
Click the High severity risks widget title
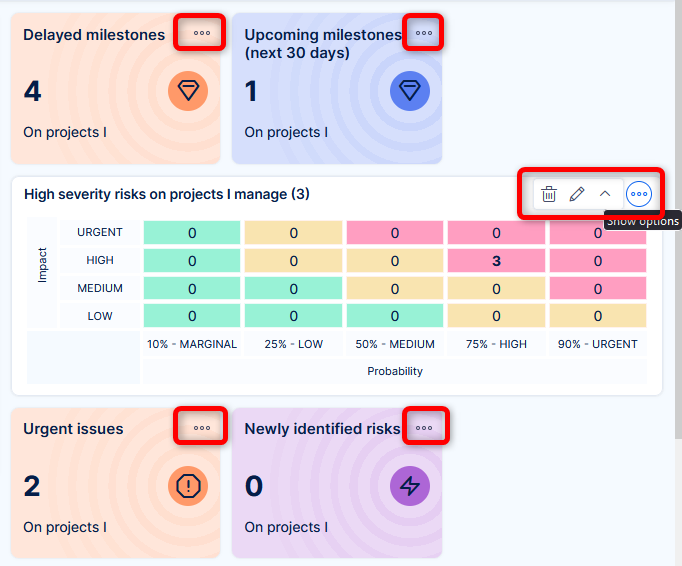tap(166, 194)
